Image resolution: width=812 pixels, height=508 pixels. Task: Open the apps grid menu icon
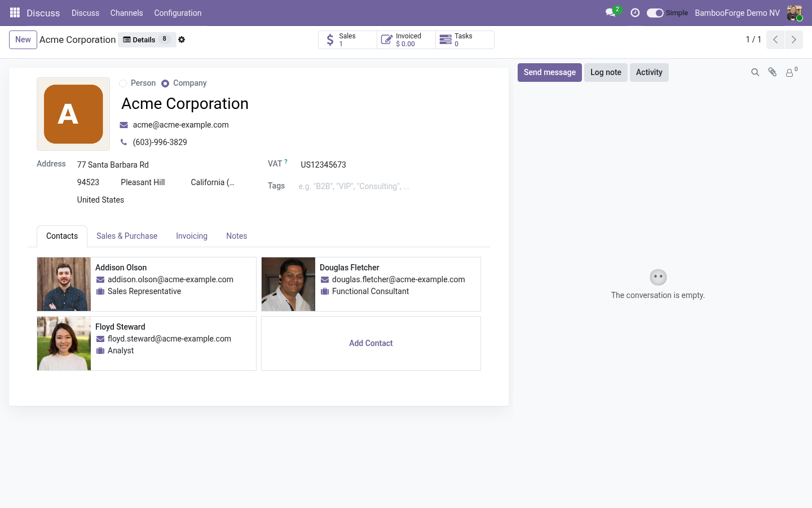(15, 12)
